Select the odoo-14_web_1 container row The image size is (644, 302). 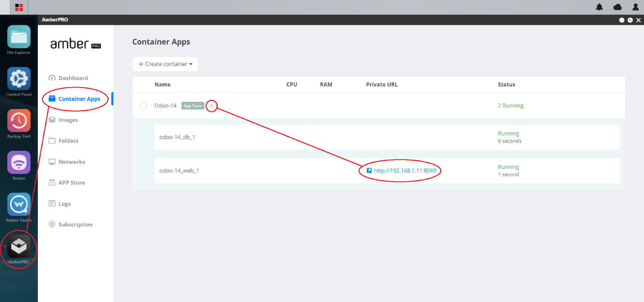pos(387,171)
